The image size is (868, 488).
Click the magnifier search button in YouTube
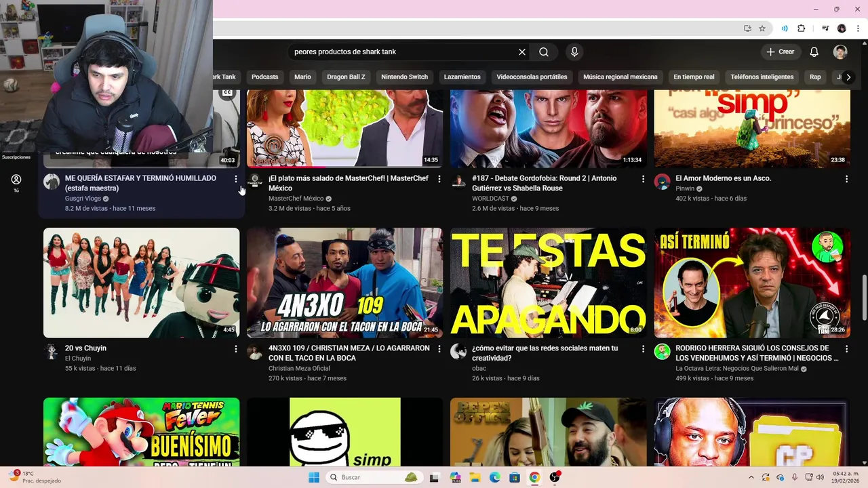[x=544, y=52]
